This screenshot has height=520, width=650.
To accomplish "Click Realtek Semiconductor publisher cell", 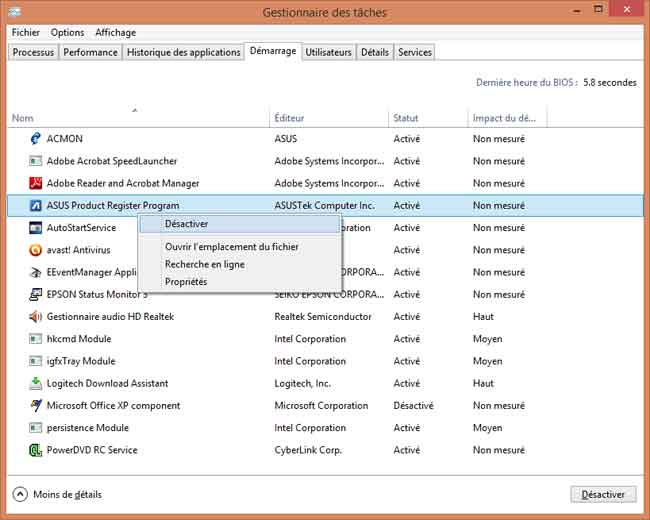I will point(323,317).
